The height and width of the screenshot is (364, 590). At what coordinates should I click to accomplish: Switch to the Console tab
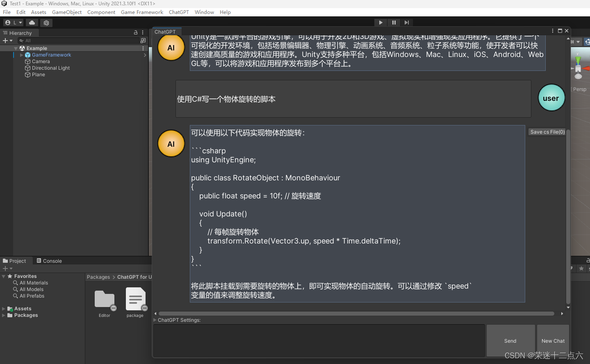click(49, 261)
